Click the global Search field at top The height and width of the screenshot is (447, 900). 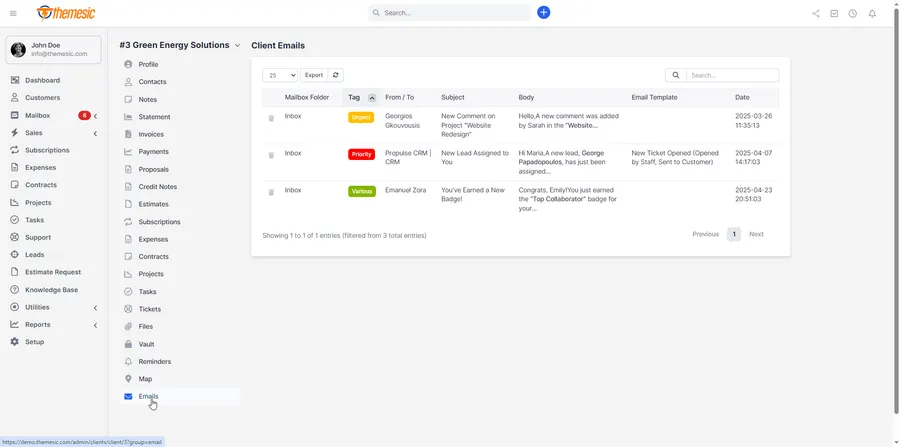click(449, 13)
